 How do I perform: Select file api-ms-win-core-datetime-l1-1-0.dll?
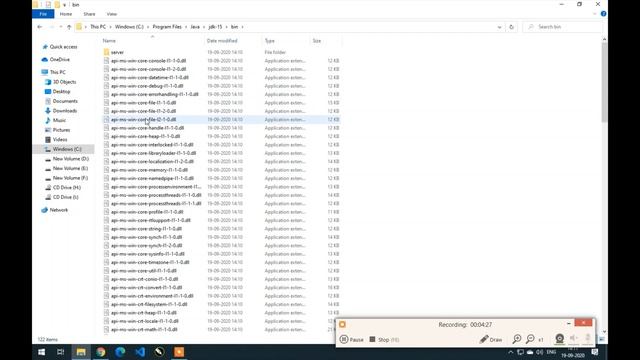point(149,78)
